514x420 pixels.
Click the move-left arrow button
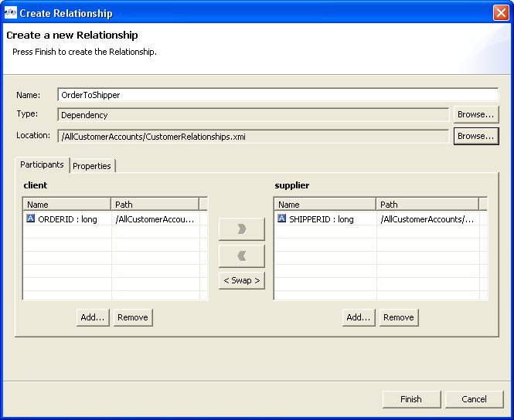[241, 256]
